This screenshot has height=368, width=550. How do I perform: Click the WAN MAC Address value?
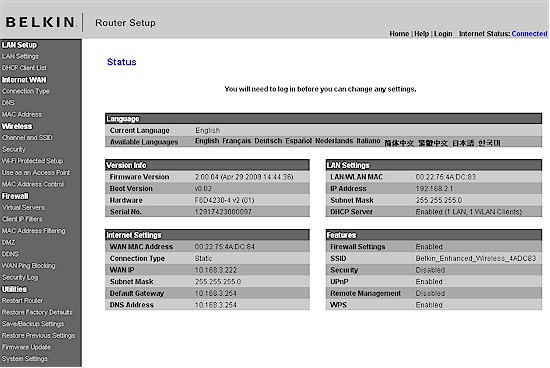[x=224, y=247]
